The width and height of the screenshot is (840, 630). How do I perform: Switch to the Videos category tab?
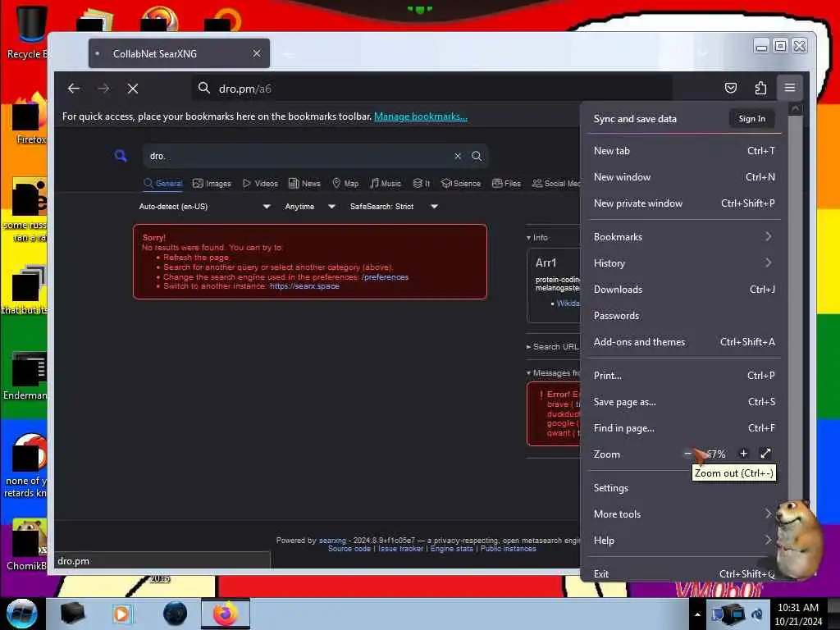[x=260, y=183]
